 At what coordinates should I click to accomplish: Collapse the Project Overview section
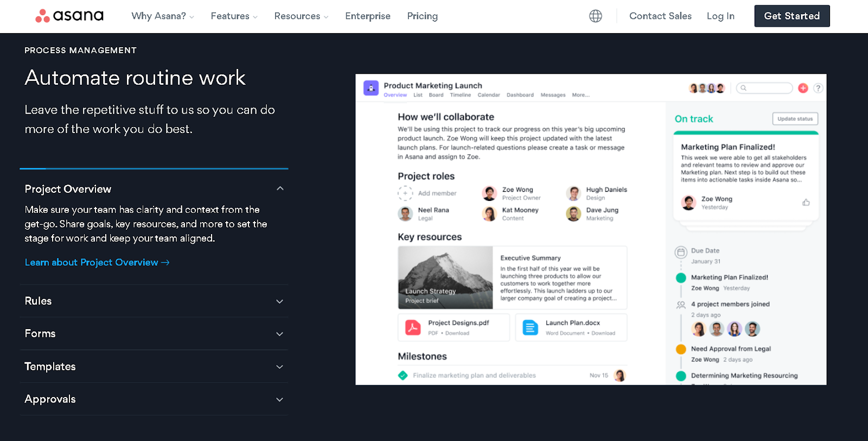point(280,188)
